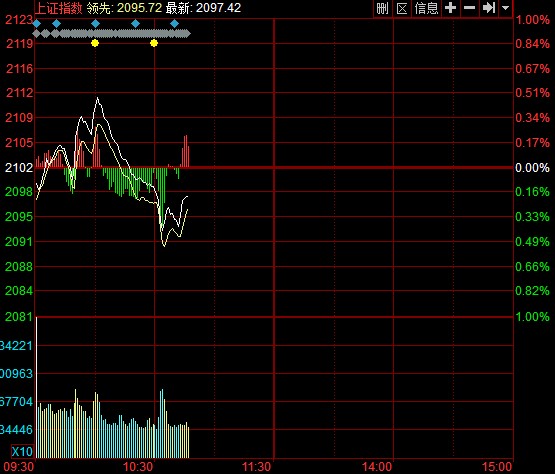The image size is (555, 474).
Task: Click the 删 (delete) toolbar button
Action: [x=383, y=8]
